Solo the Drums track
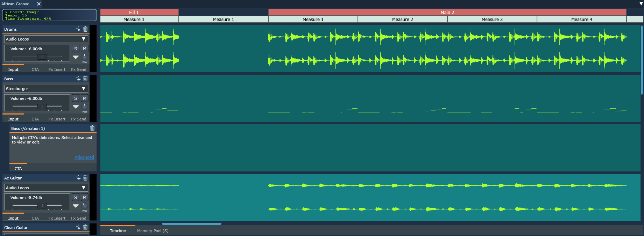The image size is (644, 236). pyautogui.click(x=76, y=49)
